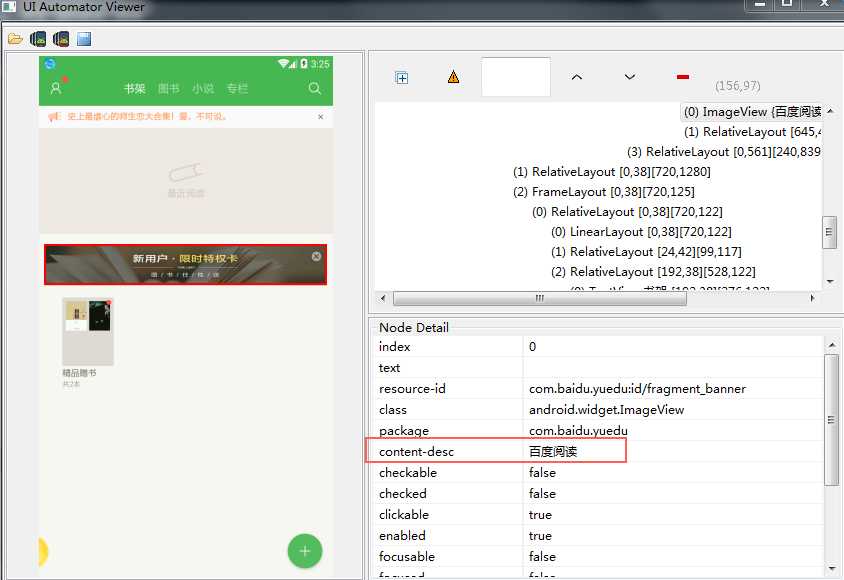Click the Node Detail vertical scrollbar thumb

(x=832, y=420)
